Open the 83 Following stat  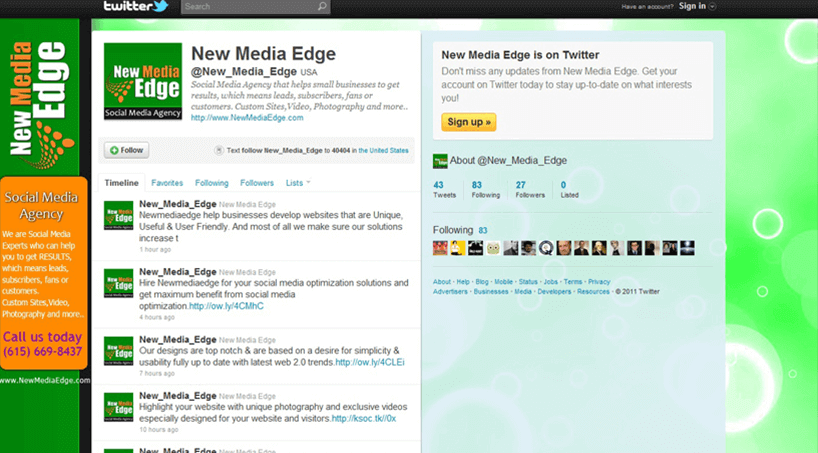pos(485,189)
